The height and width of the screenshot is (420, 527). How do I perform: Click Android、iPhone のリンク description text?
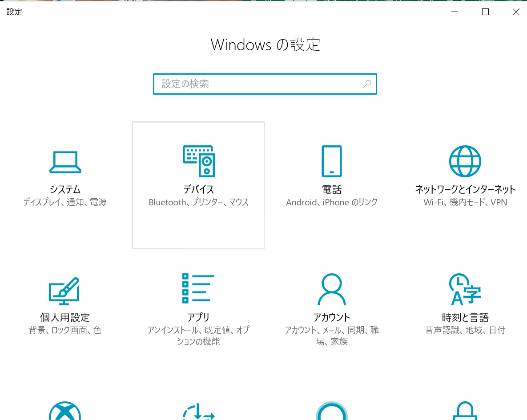point(332,202)
